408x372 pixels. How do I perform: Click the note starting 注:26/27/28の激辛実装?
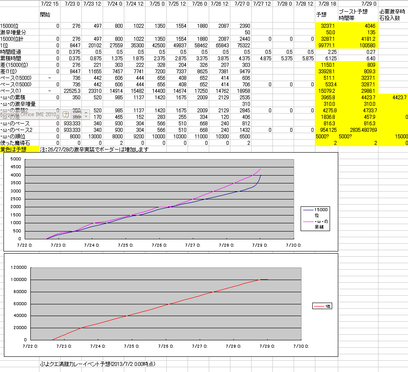[x=94, y=150]
